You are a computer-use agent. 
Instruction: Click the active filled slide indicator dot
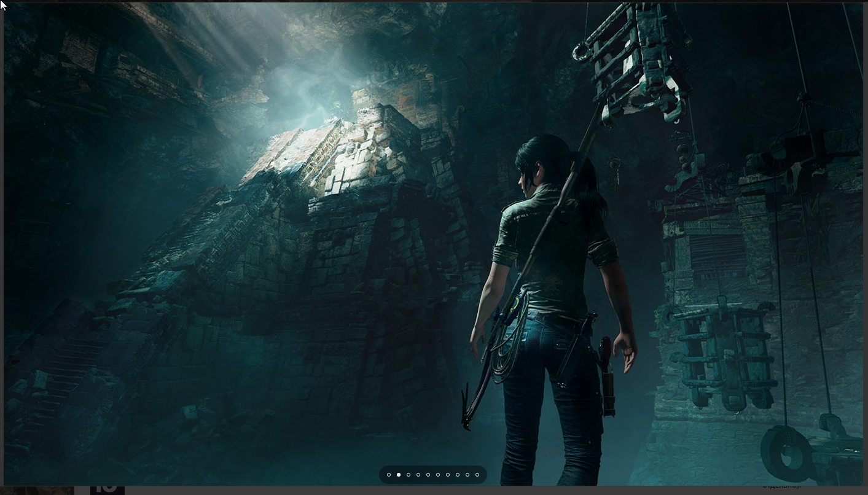click(399, 475)
